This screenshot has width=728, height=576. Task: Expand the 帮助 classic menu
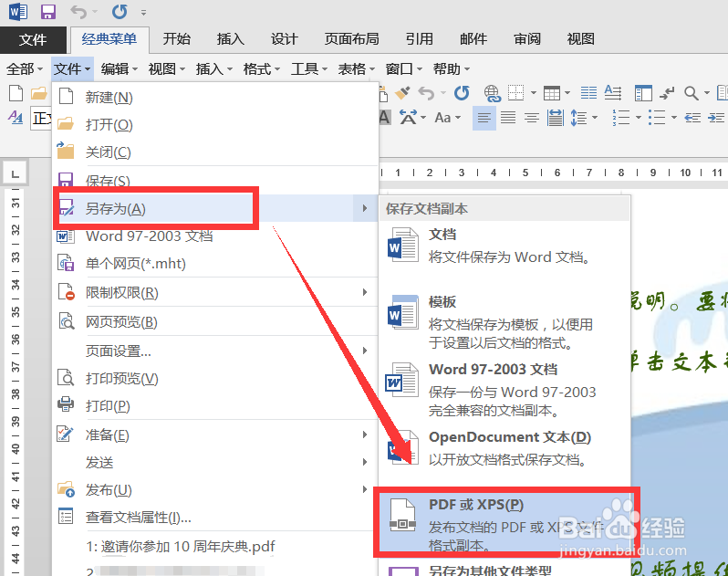tap(452, 69)
